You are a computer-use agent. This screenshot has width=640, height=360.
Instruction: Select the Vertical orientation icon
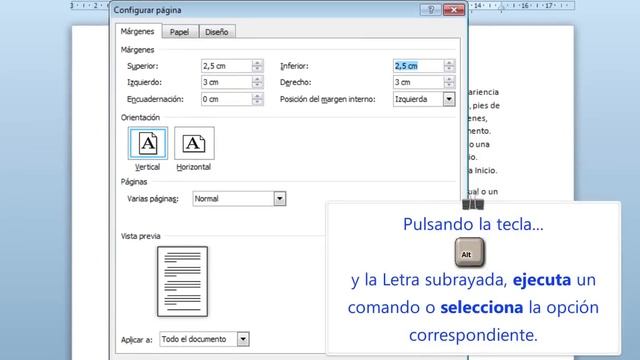(148, 143)
